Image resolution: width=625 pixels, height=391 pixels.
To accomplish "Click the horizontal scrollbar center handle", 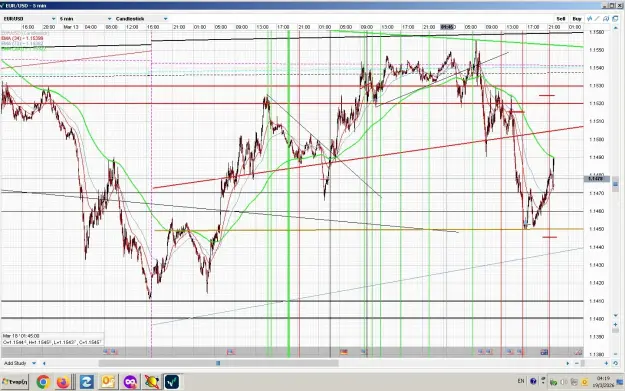I will pos(218,363).
